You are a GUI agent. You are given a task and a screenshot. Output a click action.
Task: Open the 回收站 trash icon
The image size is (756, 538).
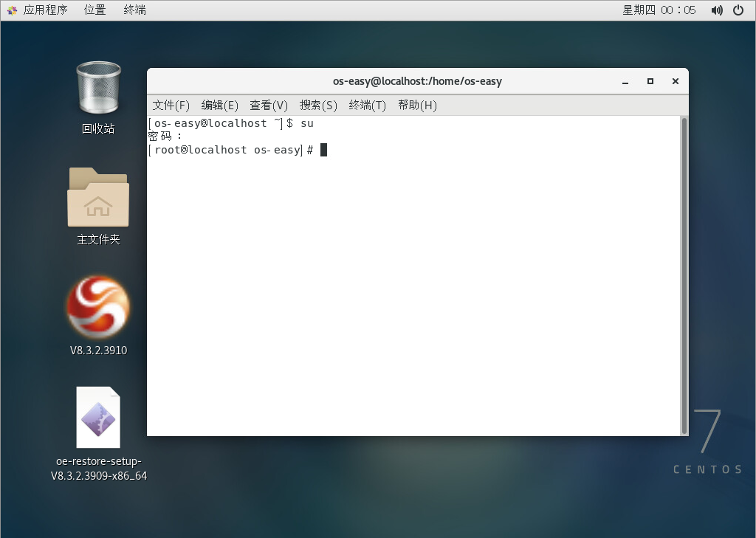coord(98,87)
